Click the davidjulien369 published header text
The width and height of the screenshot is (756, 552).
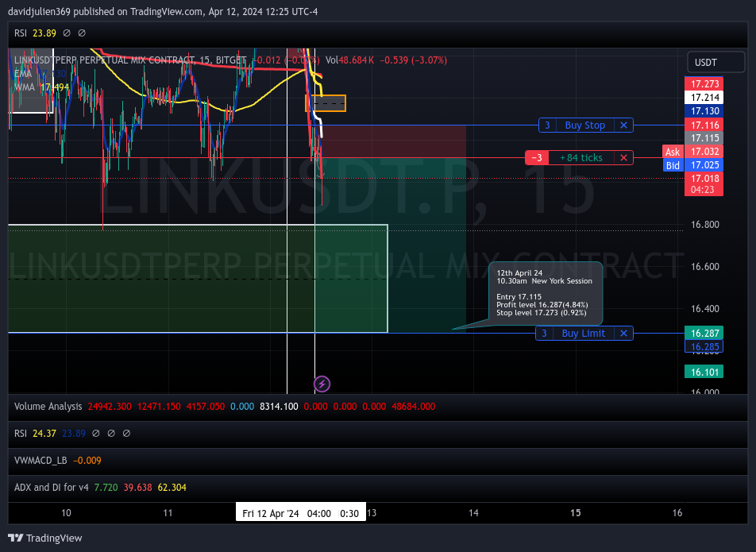pyautogui.click(x=163, y=12)
